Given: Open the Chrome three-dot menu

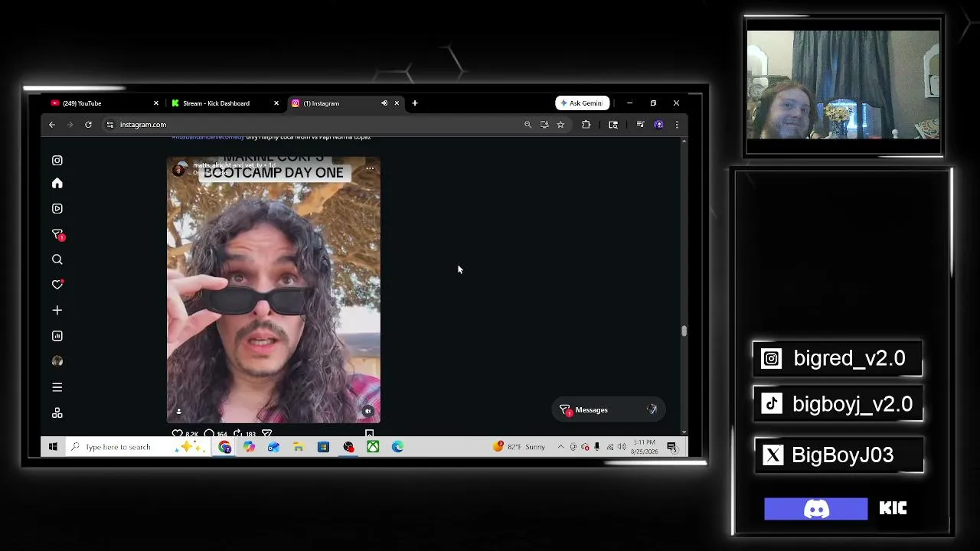Looking at the screenshot, I should coord(677,125).
